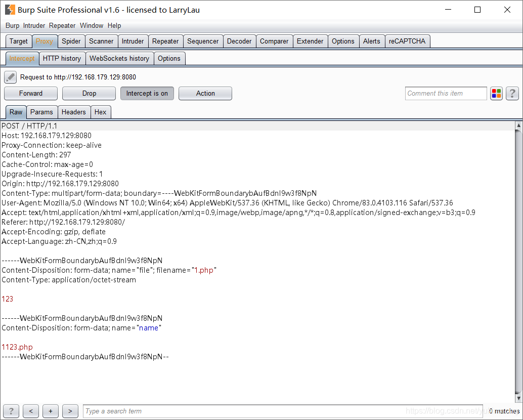This screenshot has height=420, width=523.
Task: Click the User-Agent header line
Action: 227,203
